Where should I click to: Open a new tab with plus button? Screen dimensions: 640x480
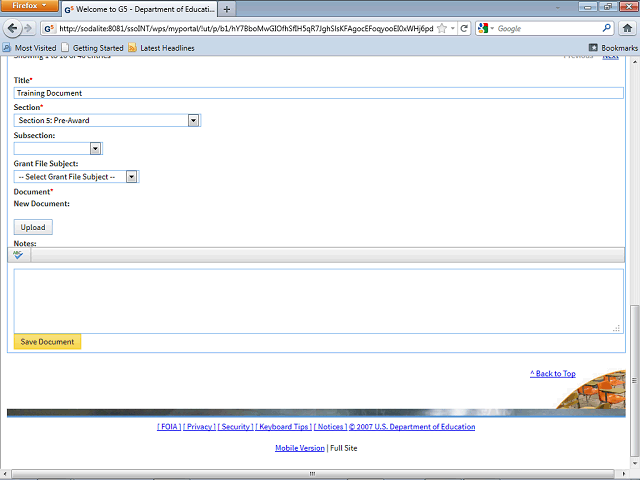[227, 9]
